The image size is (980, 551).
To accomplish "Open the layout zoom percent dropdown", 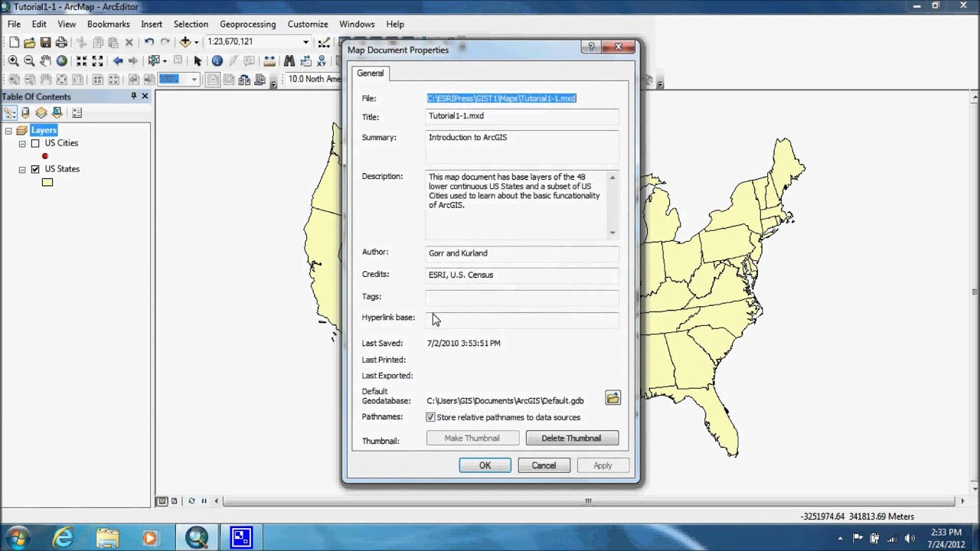I will (x=194, y=79).
